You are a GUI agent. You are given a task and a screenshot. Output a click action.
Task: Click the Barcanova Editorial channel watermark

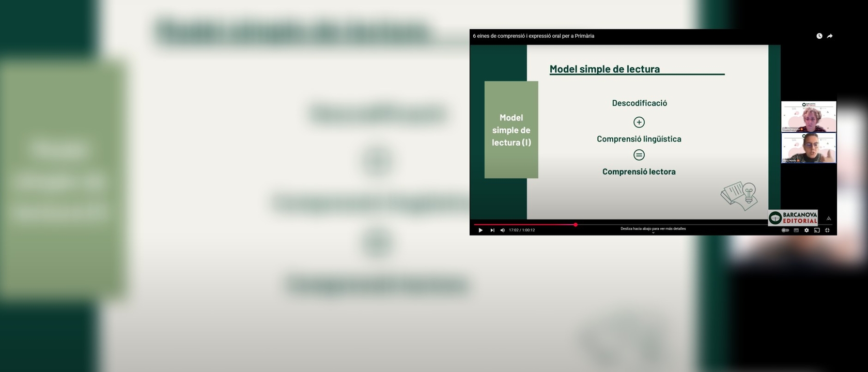[793, 218]
